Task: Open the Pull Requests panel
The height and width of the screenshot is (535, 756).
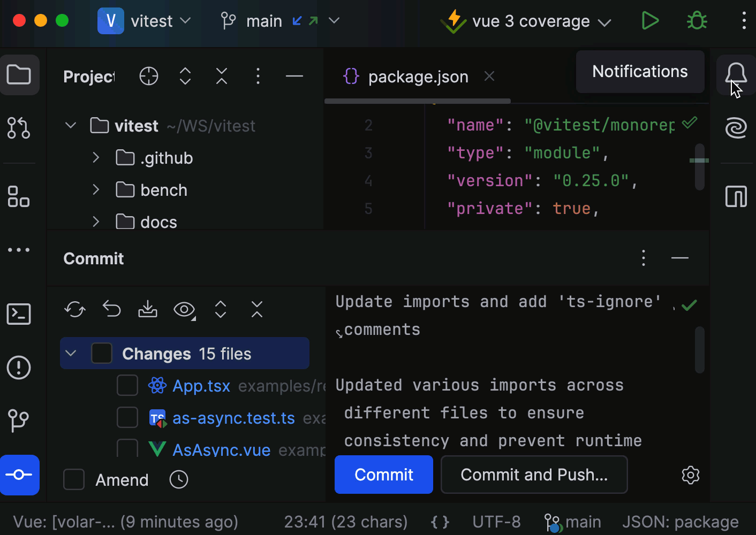Action: coord(19,128)
